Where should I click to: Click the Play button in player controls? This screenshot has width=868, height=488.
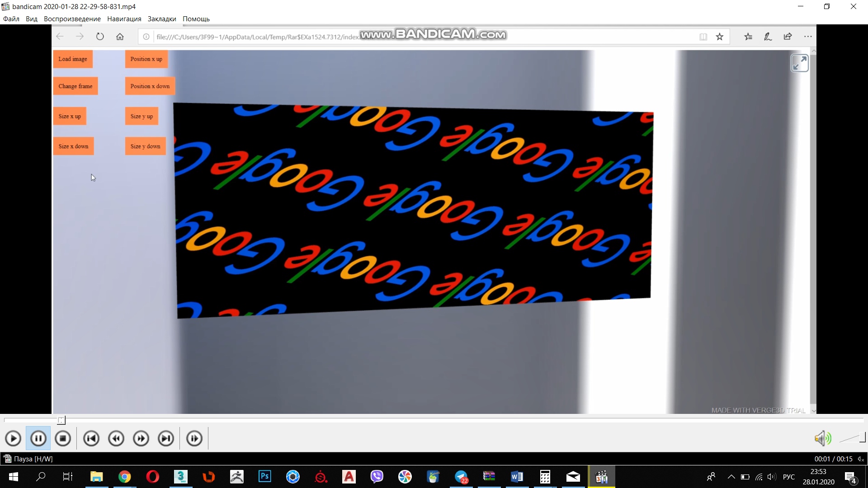(x=13, y=438)
